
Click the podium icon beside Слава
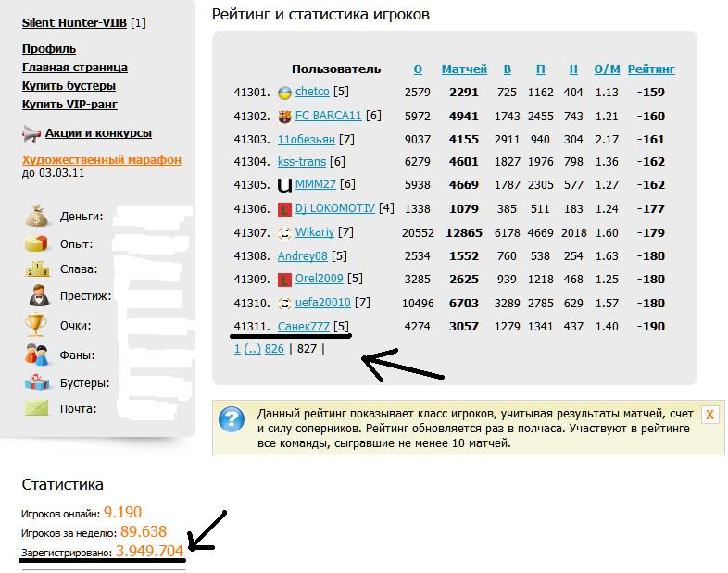36,269
